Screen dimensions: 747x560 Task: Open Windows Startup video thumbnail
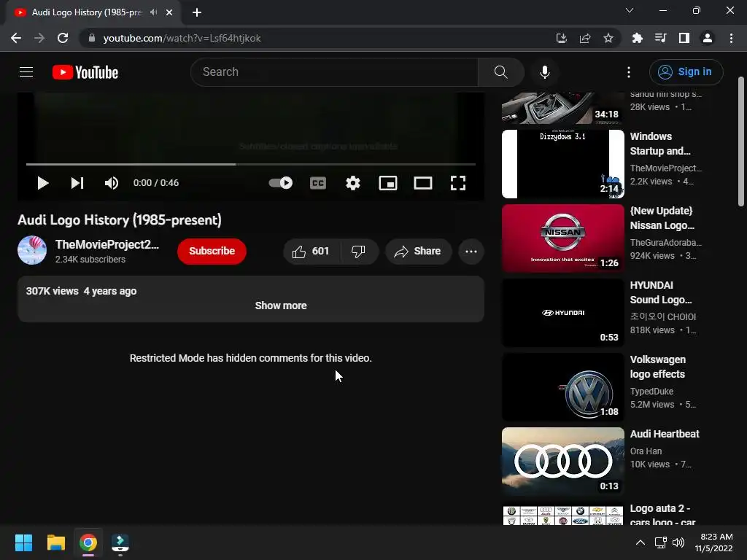pos(562,164)
